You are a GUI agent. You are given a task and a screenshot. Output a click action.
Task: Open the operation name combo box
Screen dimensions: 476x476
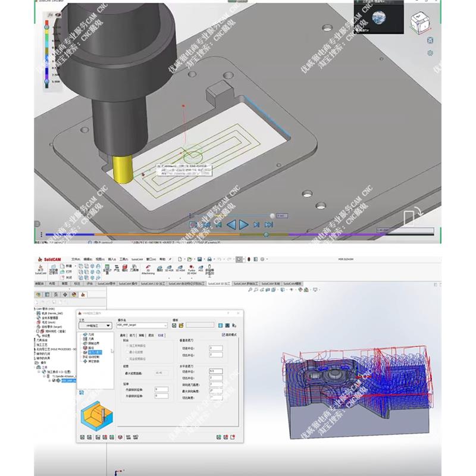(142, 325)
